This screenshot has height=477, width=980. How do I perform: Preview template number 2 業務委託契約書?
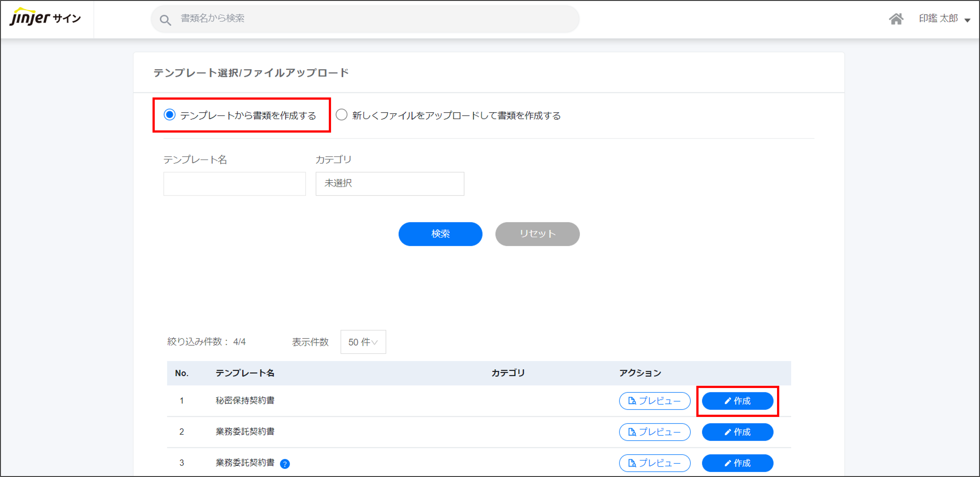(x=654, y=432)
